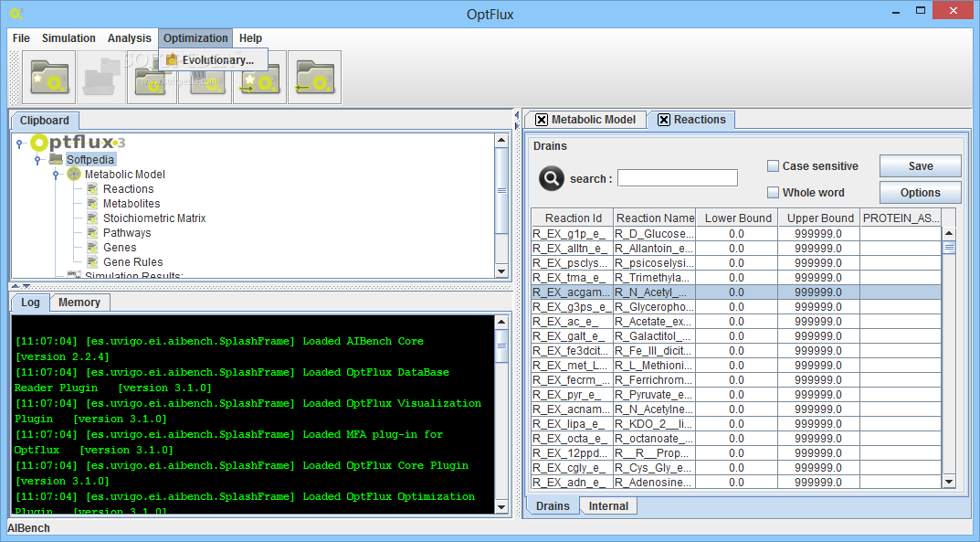
Task: Click the icon beside Genes in the tree
Action: pyautogui.click(x=92, y=248)
